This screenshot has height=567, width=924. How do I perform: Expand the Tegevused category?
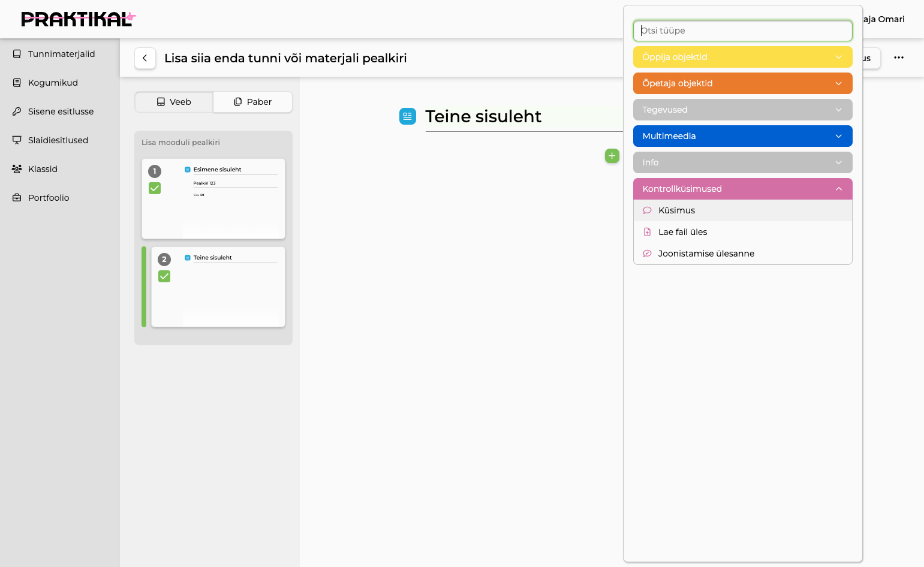tap(743, 110)
